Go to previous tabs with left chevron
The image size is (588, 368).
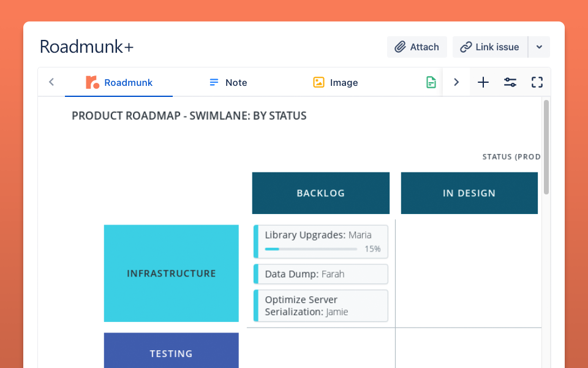(51, 82)
